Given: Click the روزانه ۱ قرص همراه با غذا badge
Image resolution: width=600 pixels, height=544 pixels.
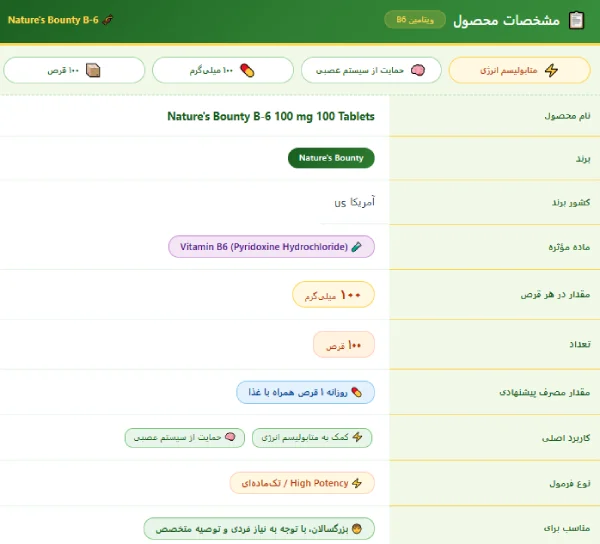Looking at the screenshot, I should 305,392.
